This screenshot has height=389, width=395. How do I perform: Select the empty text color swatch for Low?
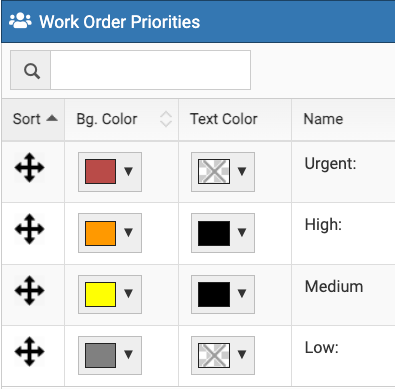click(214, 355)
